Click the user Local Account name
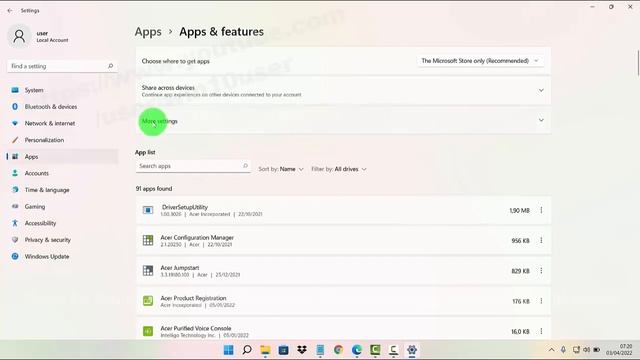Screen dimensions: 640x360 pos(52,36)
